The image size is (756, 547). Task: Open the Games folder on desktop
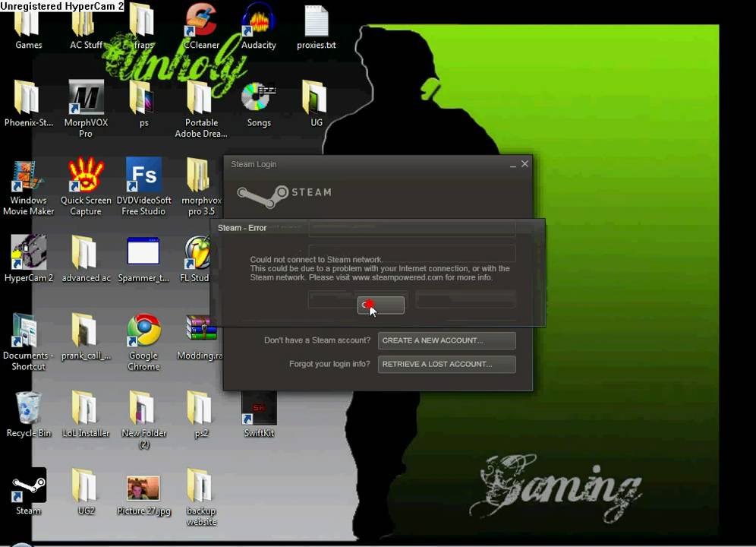pyautogui.click(x=28, y=27)
